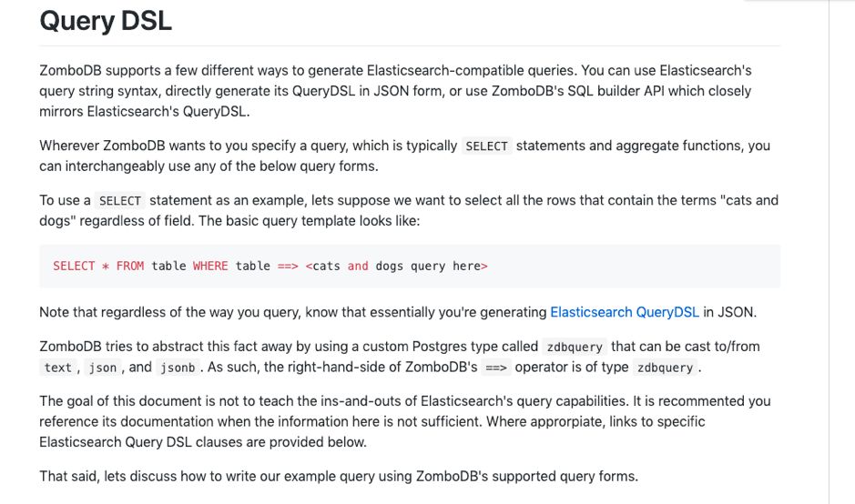Image resolution: width=855 pixels, height=504 pixels.
Task: Click the sentence starting "That said, lets discuss"
Action: [340, 476]
